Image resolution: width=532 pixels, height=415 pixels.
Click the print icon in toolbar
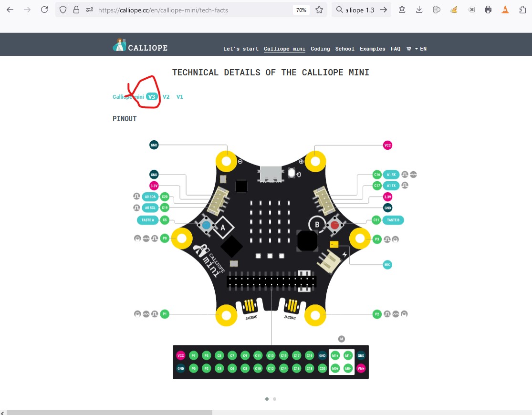click(488, 10)
